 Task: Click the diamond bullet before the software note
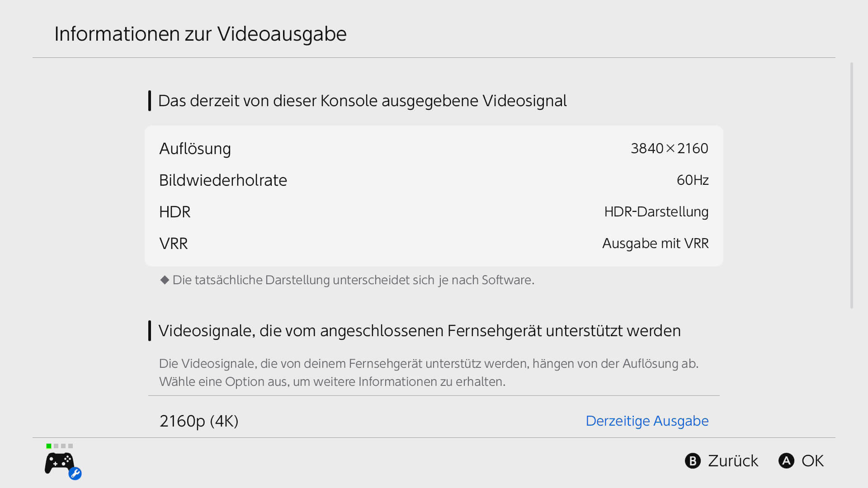pos(165,280)
